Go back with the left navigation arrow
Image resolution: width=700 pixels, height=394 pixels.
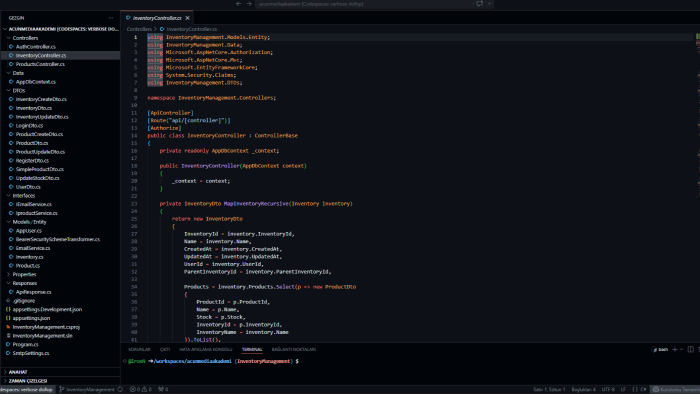pos(238,4)
